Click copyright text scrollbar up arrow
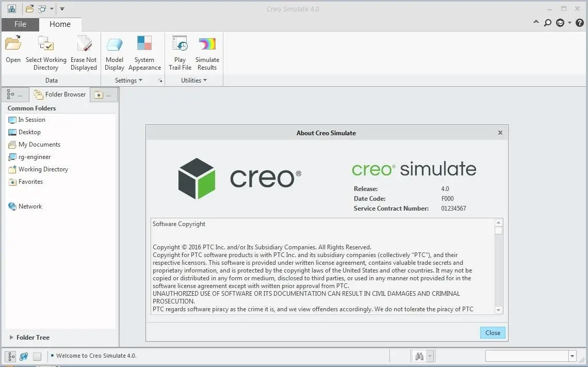588x367 pixels. pos(498,222)
